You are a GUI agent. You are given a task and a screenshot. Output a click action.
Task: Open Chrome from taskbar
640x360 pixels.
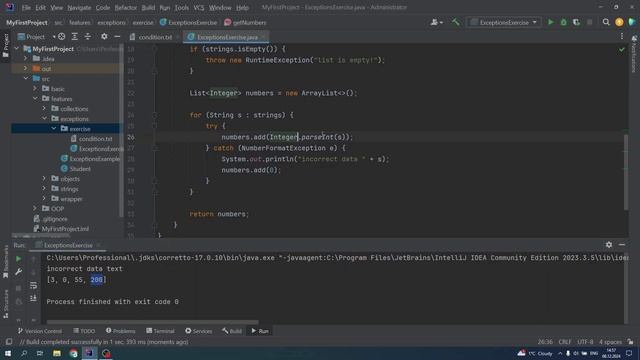[73, 353]
